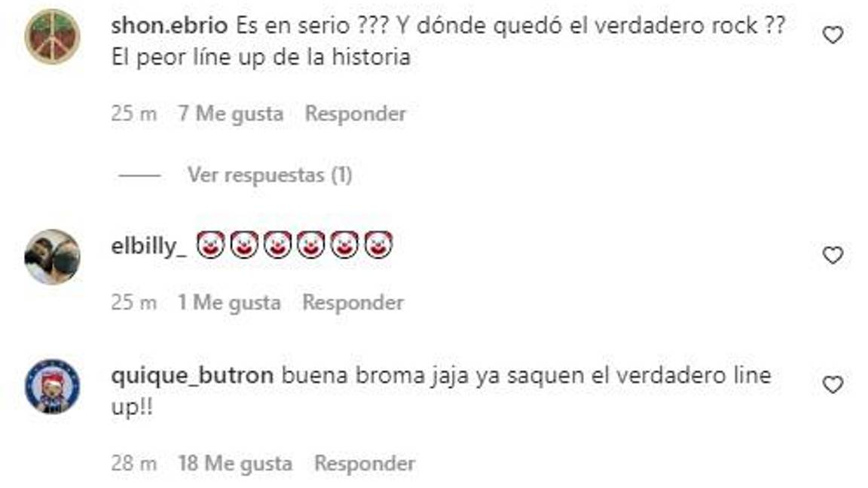Visit the shon.ebrio username link
The image size is (868, 488).
(170, 26)
